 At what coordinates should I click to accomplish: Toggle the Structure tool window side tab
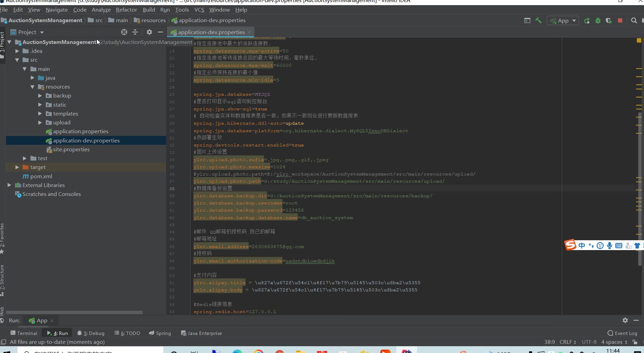click(2, 278)
